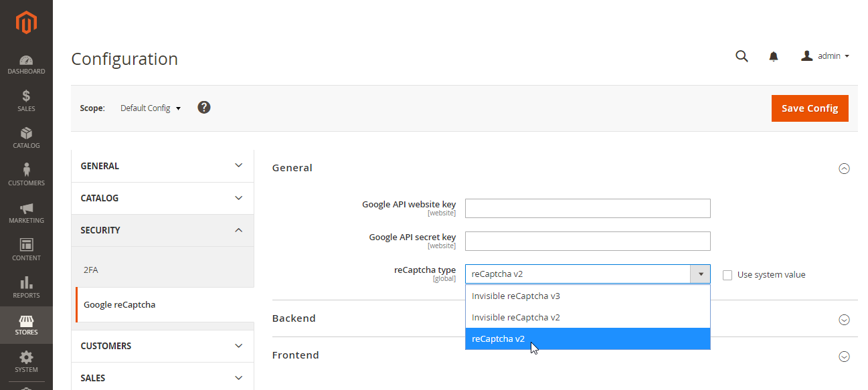868x390 pixels.
Task: Click the Save Config button
Action: point(810,108)
